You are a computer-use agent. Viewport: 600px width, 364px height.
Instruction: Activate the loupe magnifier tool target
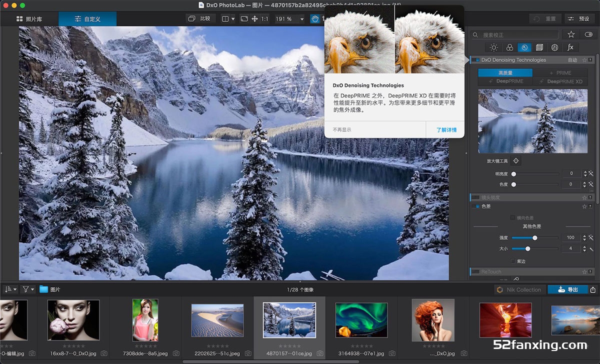(516, 161)
